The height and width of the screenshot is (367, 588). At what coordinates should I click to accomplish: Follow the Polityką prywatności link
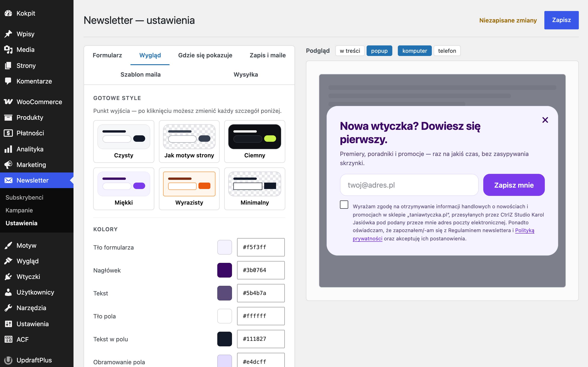coord(444,234)
